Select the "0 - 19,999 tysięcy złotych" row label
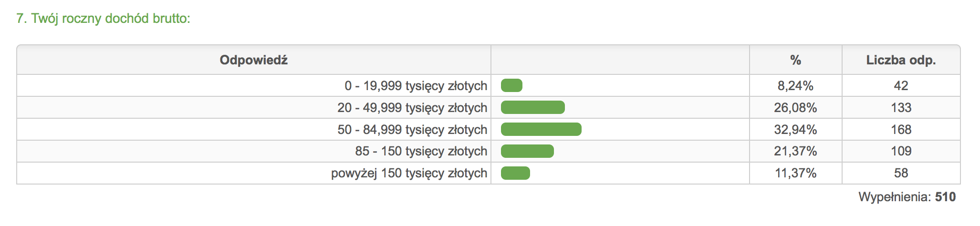Viewport: 980px width, 226px height. 416,86
